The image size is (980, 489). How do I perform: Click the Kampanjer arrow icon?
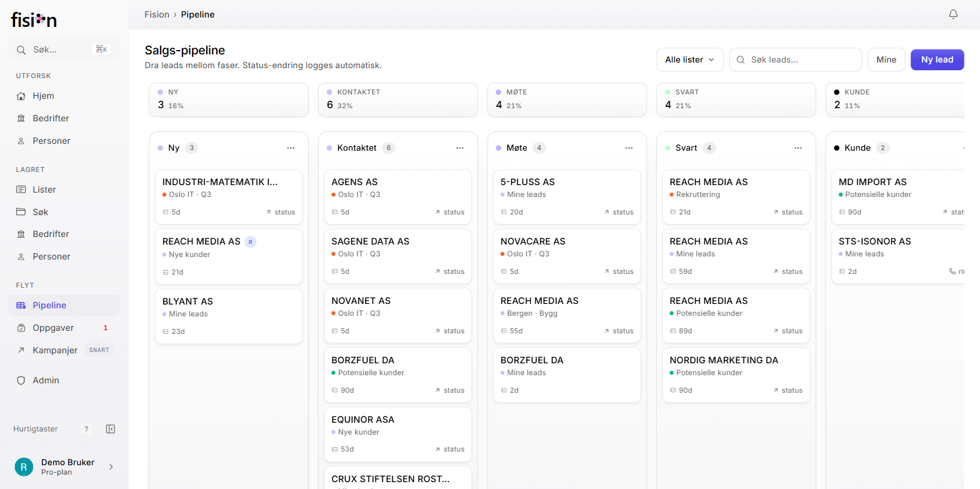point(21,350)
